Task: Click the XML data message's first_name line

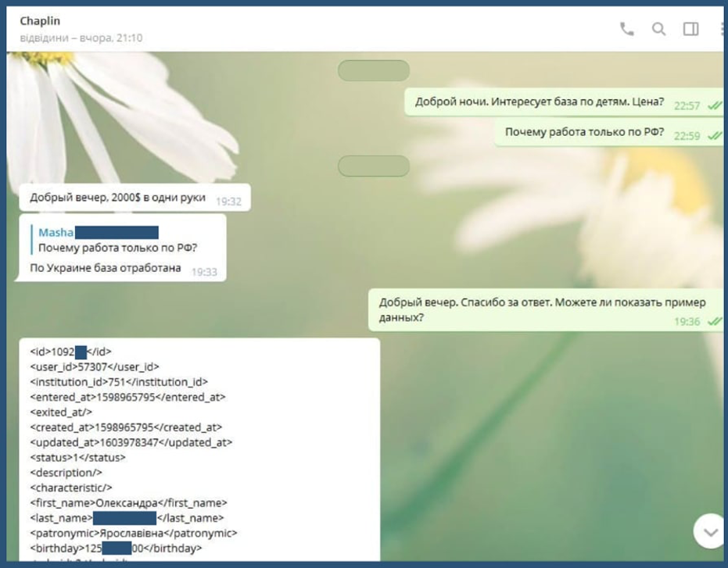Action: [128, 502]
